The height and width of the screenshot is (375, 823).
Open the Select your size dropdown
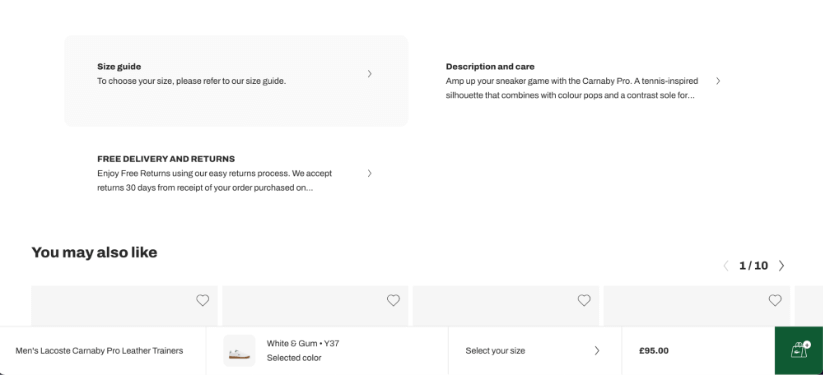(535, 351)
